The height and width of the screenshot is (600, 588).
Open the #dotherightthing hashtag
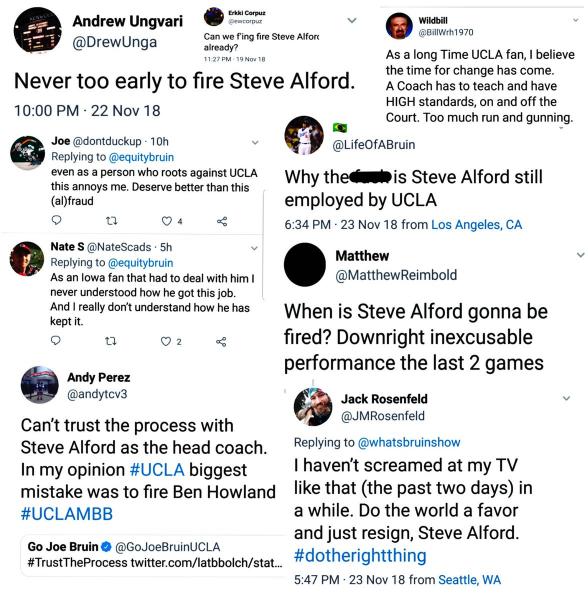tap(360, 556)
